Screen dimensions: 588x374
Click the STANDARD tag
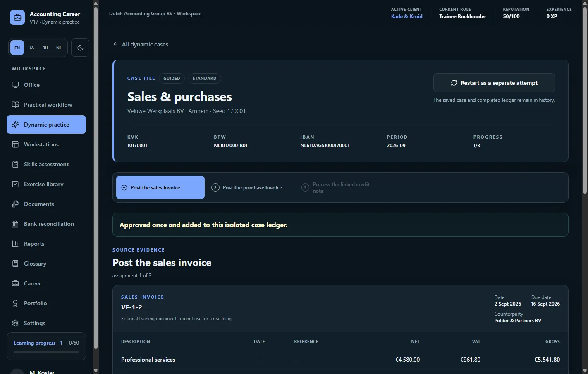(204, 78)
